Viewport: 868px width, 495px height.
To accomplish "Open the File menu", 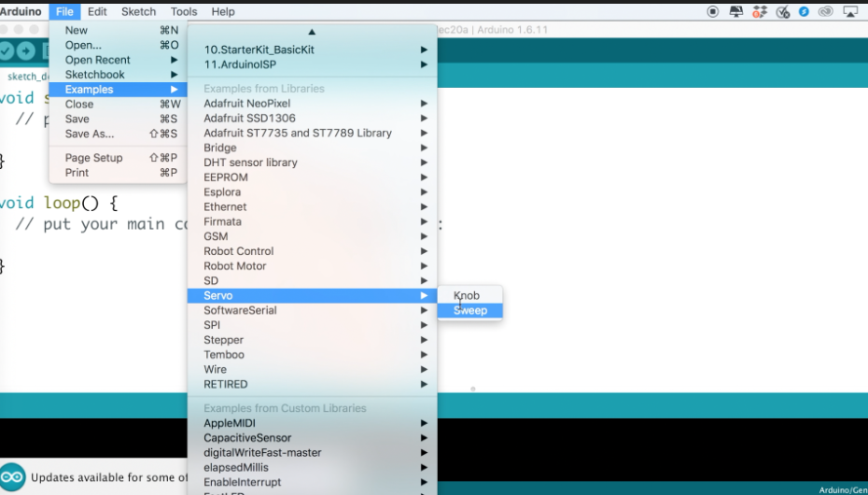I will click(x=64, y=11).
